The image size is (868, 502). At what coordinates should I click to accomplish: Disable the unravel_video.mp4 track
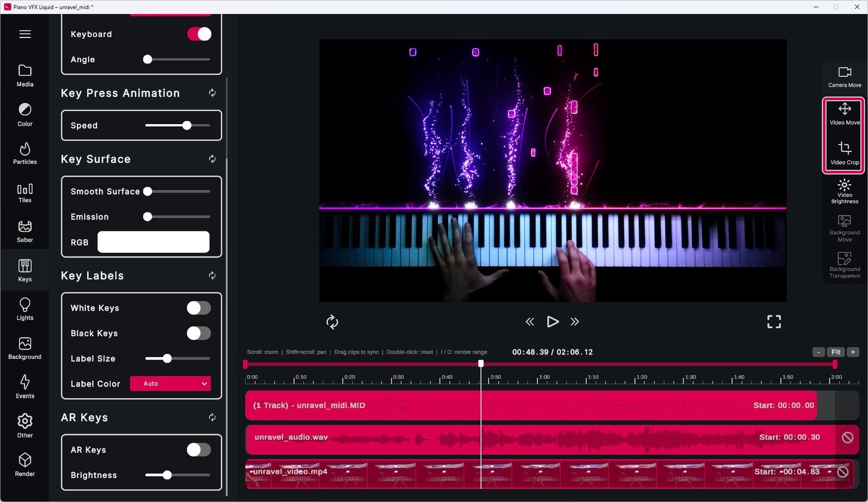coord(843,472)
